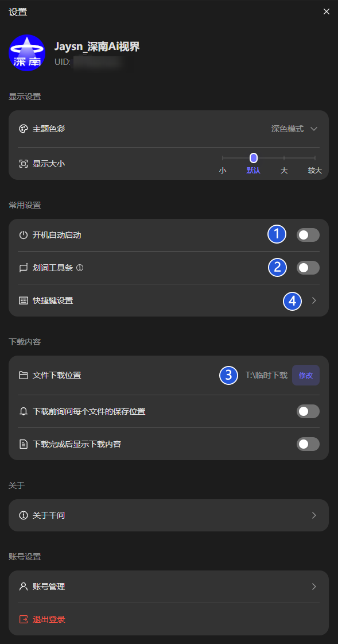The image size is (338, 644).
Task: Open the 账号管理 settings
Action: point(169,587)
